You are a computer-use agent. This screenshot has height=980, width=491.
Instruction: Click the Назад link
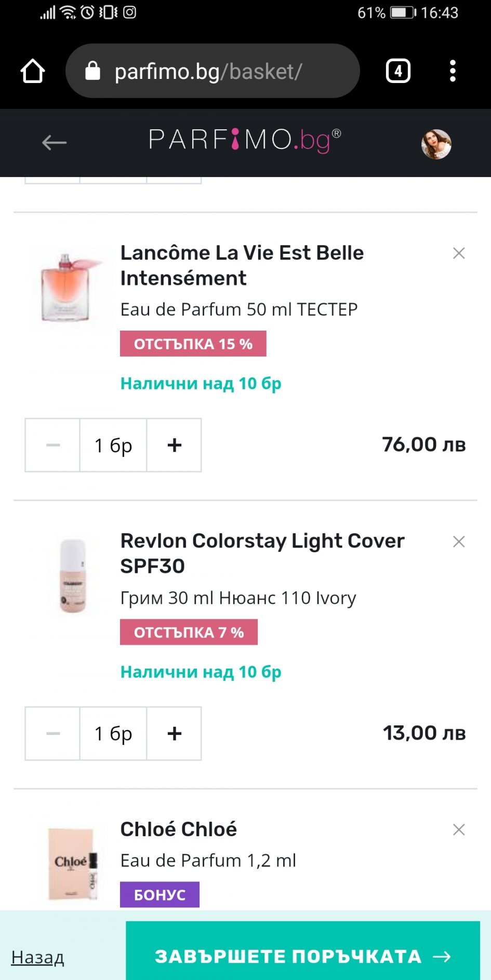[37, 957]
